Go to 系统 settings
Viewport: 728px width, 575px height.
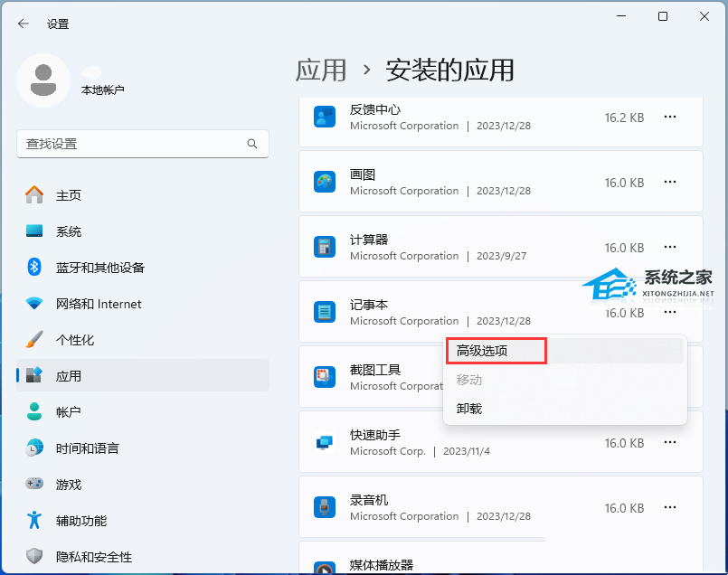click(69, 231)
